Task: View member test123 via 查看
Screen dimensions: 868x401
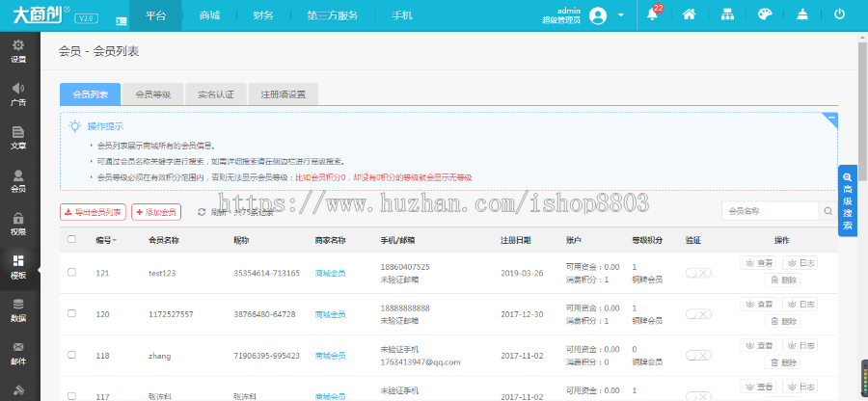Action: (758, 263)
